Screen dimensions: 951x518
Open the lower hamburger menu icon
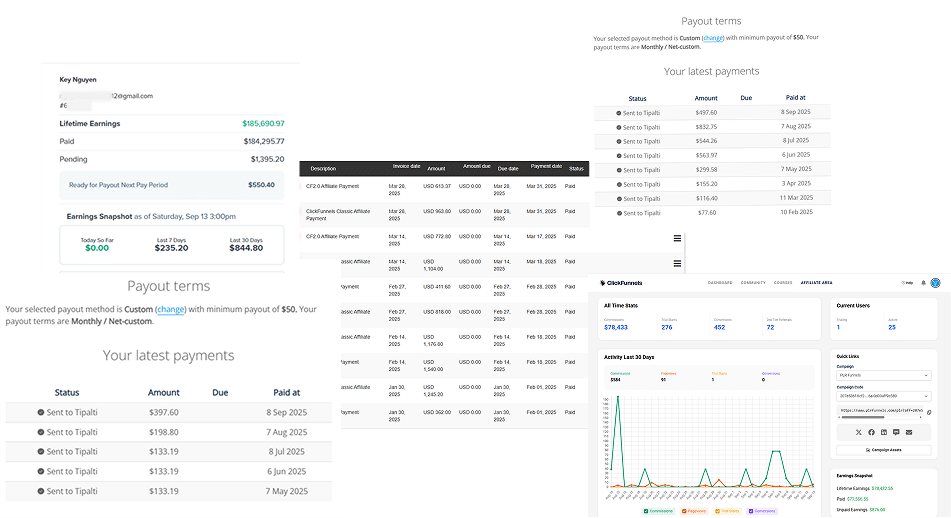point(677,263)
